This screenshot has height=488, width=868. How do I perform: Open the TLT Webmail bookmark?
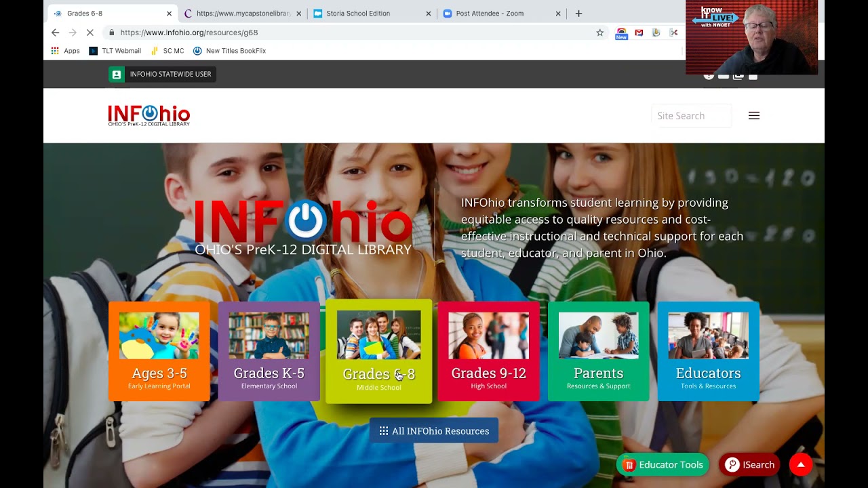point(115,51)
